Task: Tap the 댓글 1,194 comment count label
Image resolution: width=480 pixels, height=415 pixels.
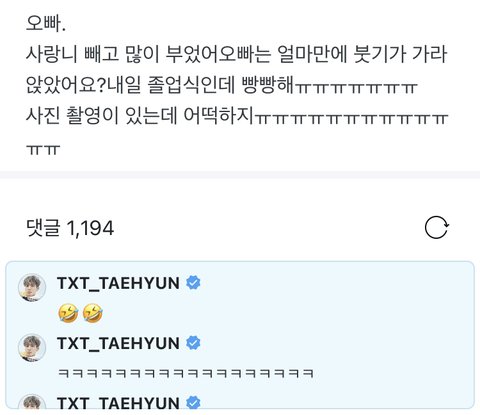Action: [70, 228]
